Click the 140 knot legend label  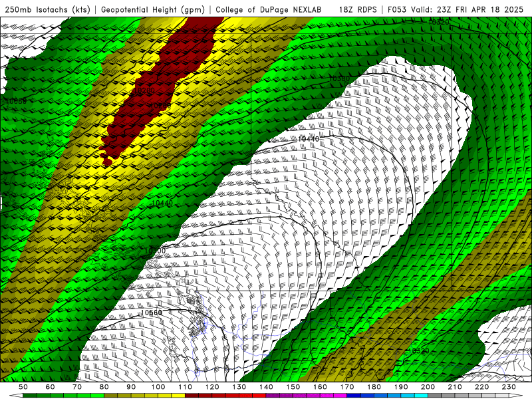pos(266,387)
